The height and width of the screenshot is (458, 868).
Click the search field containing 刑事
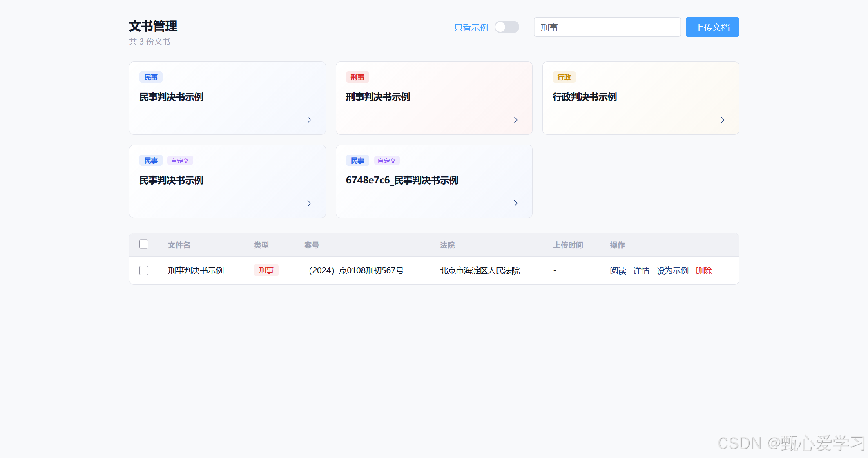tap(607, 27)
